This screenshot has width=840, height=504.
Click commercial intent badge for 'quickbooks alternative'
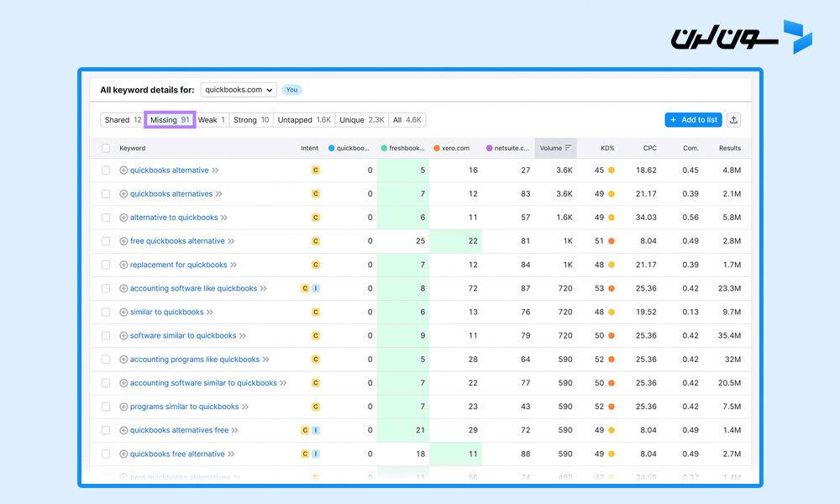(x=316, y=171)
